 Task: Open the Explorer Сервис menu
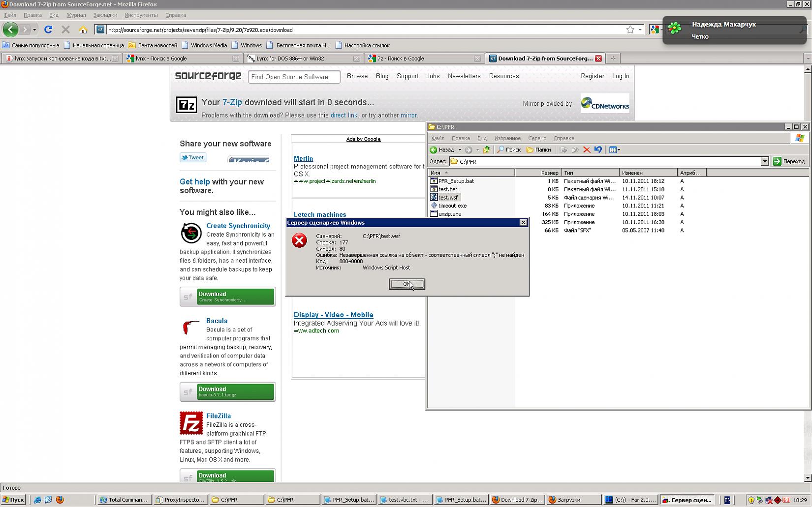click(x=537, y=138)
